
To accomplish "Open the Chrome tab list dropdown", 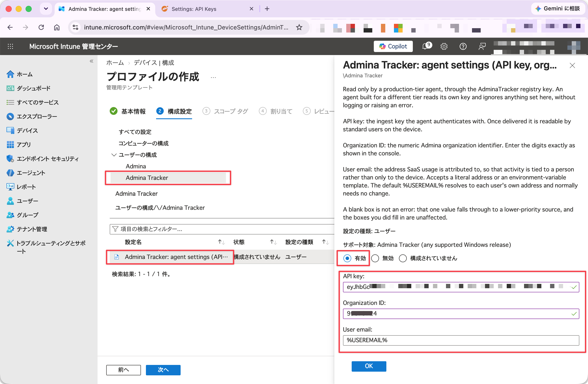I will click(x=46, y=9).
